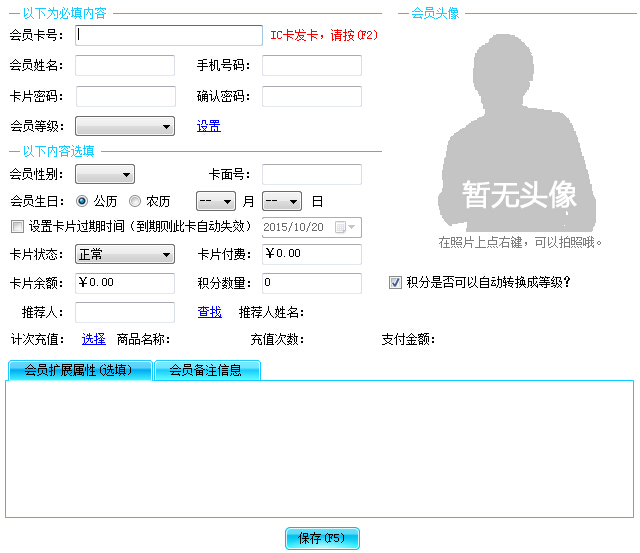Switch to 会员备注信息 tab
The image size is (640, 553).
[x=206, y=370]
